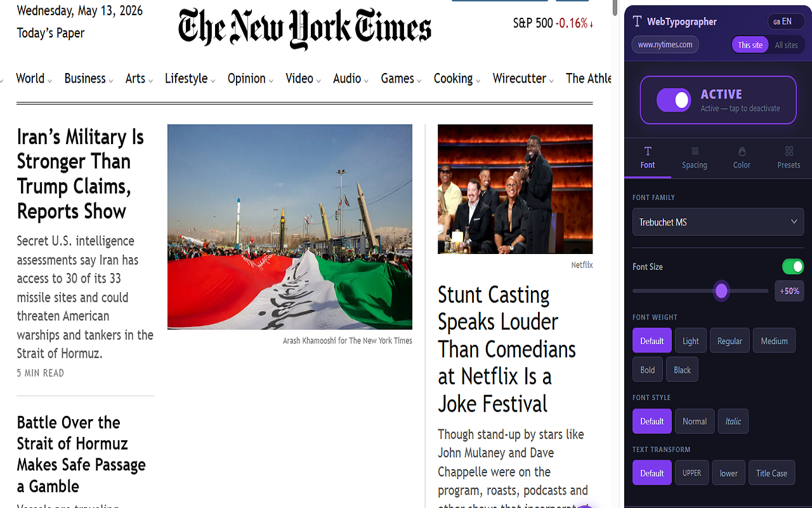Image resolution: width=812 pixels, height=508 pixels.
Task: Open the Stunt Casting Speaks Louder headline
Action: [507, 349]
